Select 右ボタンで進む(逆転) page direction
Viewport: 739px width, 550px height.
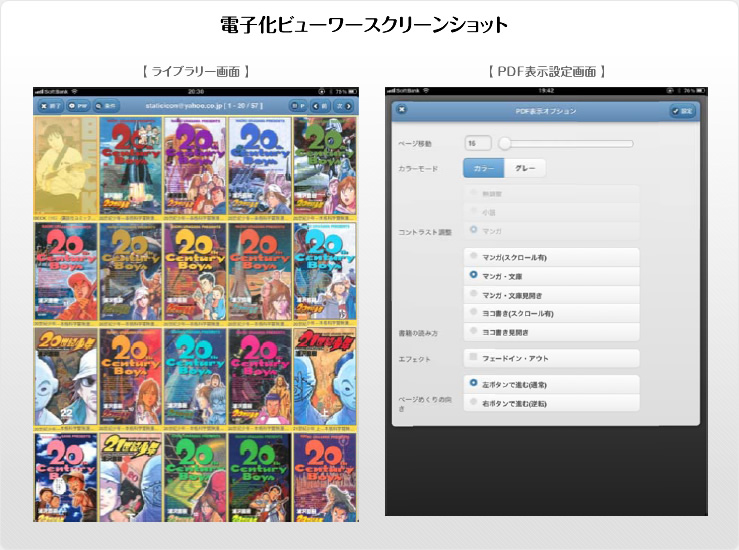click(473, 403)
